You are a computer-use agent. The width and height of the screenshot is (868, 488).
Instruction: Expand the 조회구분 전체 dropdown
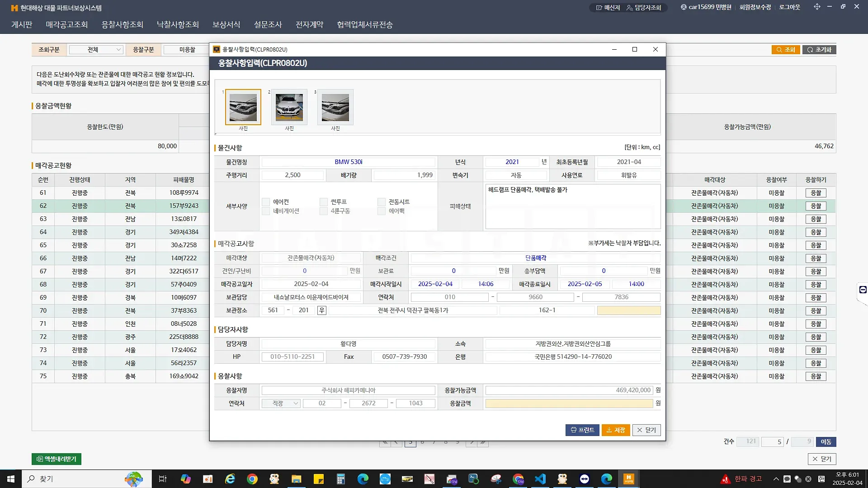click(x=96, y=50)
